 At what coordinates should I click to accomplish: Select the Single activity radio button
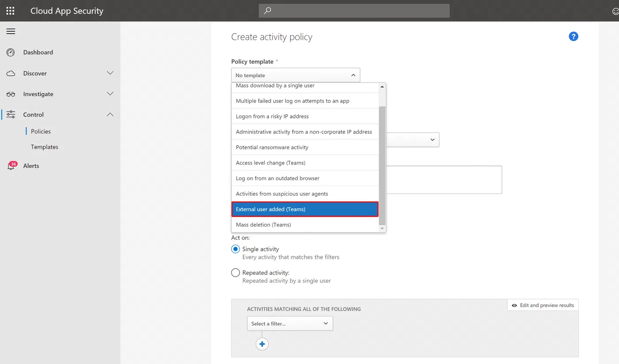(x=236, y=249)
